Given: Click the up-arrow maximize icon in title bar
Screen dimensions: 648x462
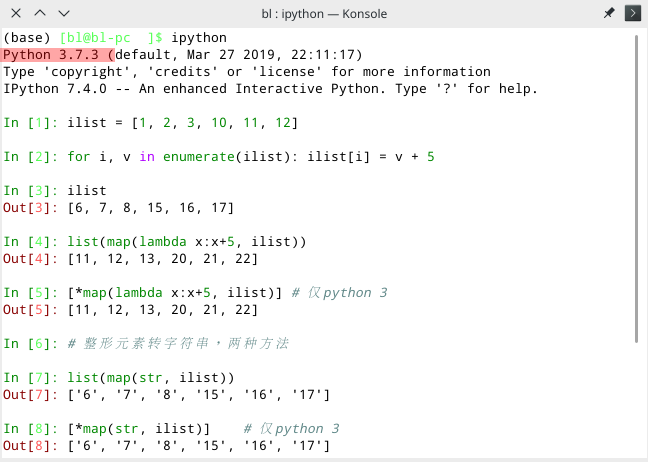Looking at the screenshot, I should (x=40, y=13).
